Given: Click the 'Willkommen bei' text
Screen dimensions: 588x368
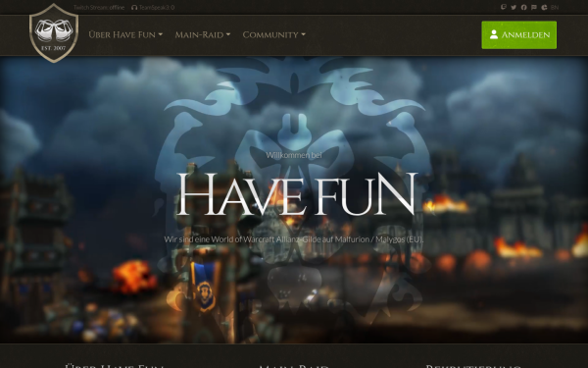Looking at the screenshot, I should [x=294, y=155].
